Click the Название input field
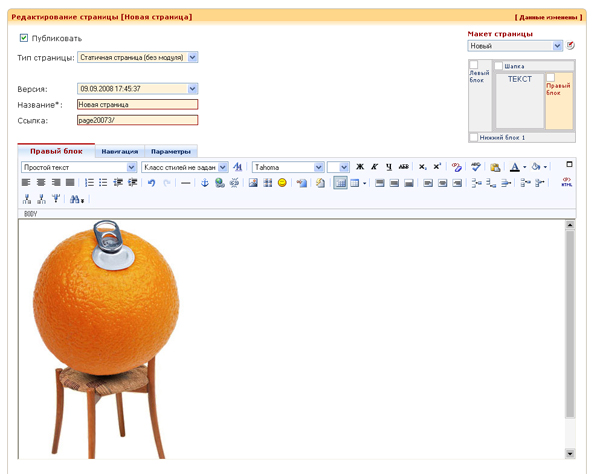 (x=137, y=104)
